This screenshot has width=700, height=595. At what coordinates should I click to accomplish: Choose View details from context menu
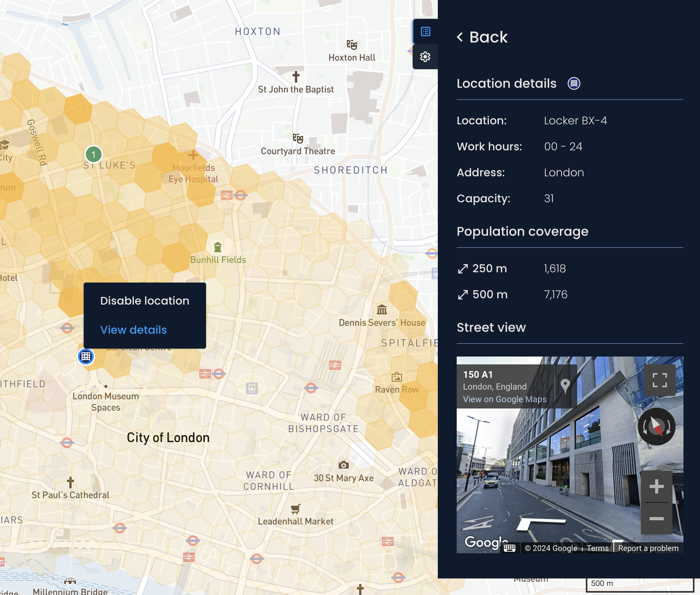point(133,330)
